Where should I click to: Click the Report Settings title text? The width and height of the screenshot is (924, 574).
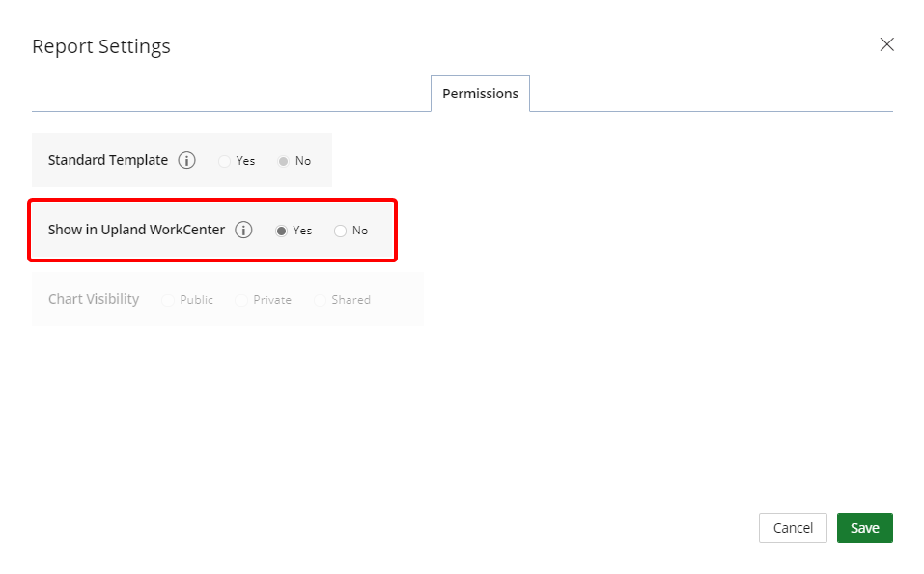pos(100,46)
